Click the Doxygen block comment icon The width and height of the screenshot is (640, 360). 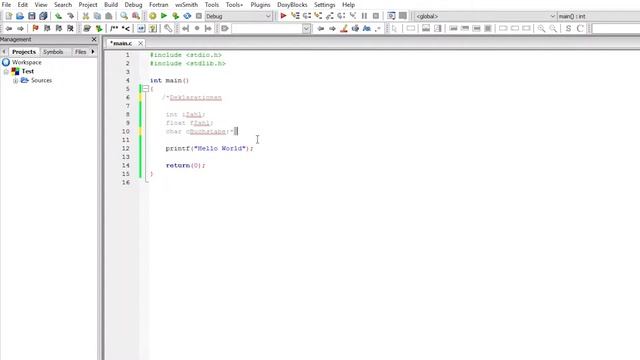(114, 28)
